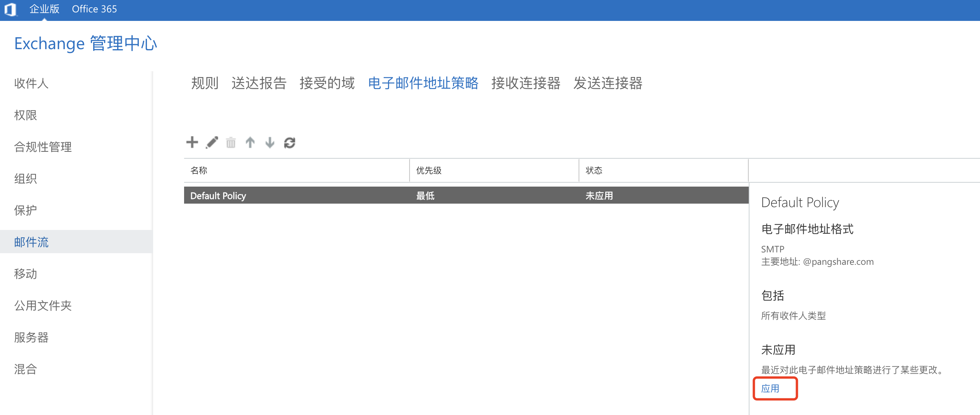Select the 电子邮件地址策略 tab
Screen dimensions: 980x415
(x=423, y=83)
